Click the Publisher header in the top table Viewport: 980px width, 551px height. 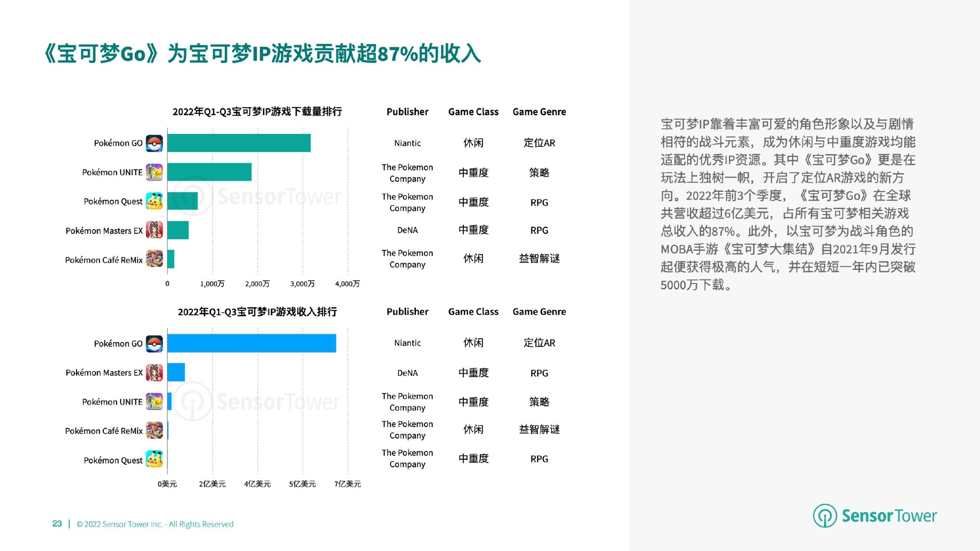(x=407, y=112)
